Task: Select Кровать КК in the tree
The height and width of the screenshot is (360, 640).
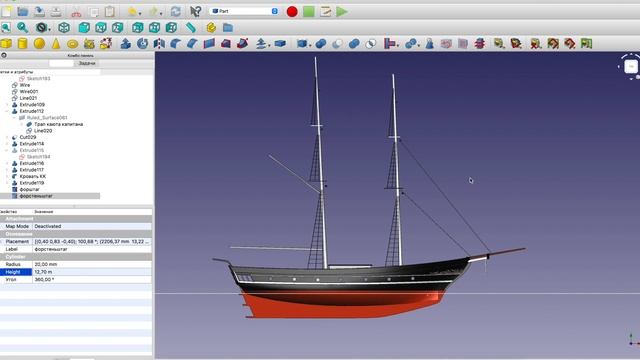Action: pos(33,177)
